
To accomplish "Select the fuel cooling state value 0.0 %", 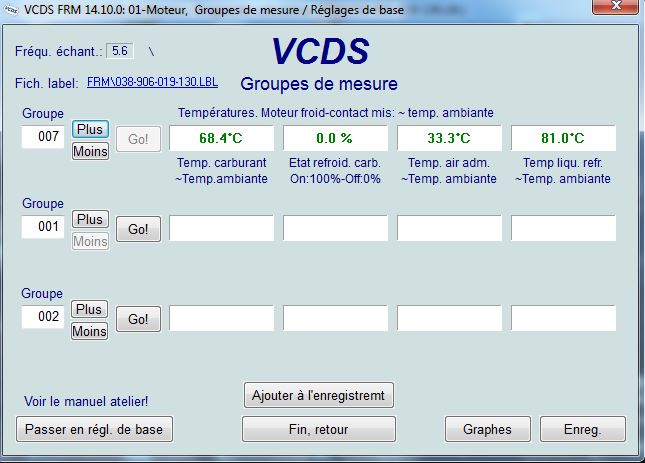I will 335,138.
